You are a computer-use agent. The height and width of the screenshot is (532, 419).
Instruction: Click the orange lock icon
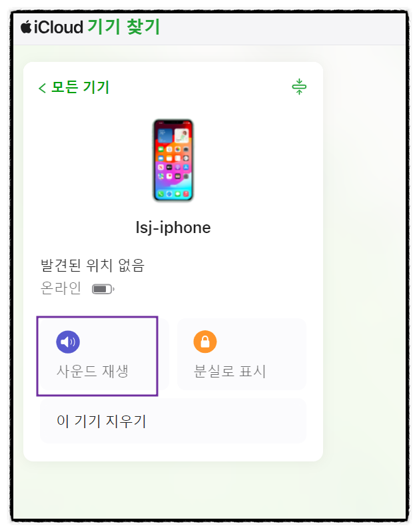[205, 342]
